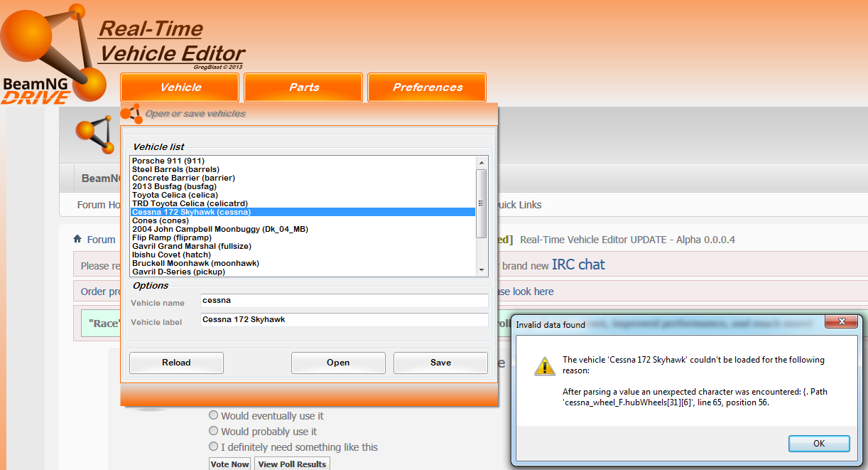Open the Forum breadcrumb link
The height and width of the screenshot is (470, 868).
101,240
